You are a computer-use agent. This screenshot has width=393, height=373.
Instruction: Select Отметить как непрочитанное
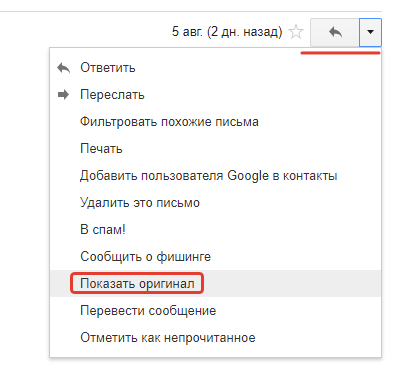pos(215,338)
